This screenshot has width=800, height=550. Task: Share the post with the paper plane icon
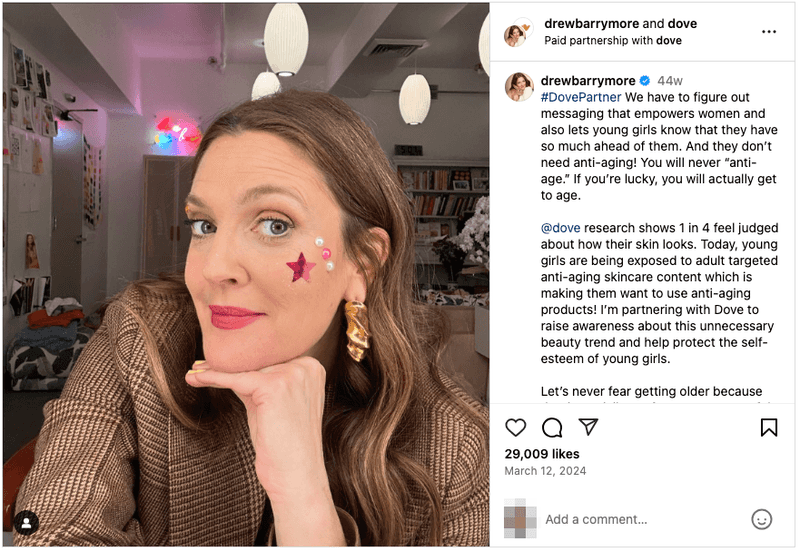tap(589, 428)
